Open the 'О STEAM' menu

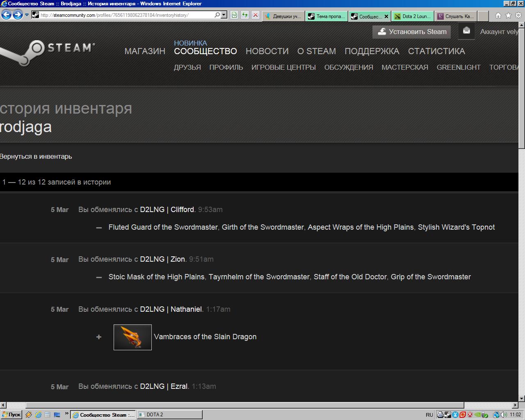coord(317,51)
